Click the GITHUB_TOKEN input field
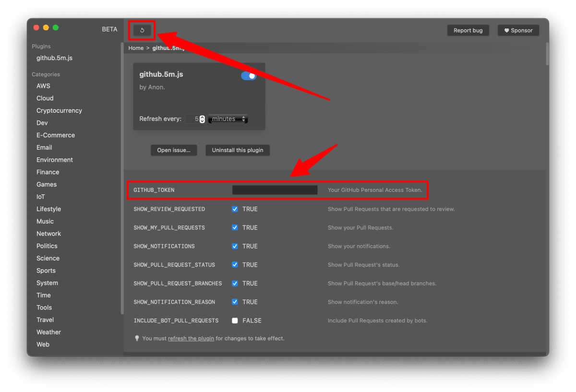Screen dimensions: 576x392 tap(275, 190)
